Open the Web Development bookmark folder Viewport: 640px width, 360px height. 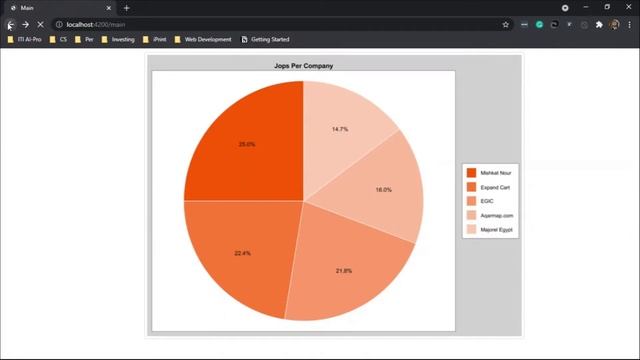click(203, 40)
